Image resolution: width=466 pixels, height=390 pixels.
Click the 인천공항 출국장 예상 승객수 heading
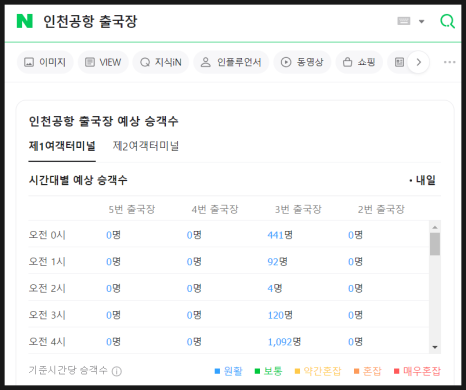[103, 121]
